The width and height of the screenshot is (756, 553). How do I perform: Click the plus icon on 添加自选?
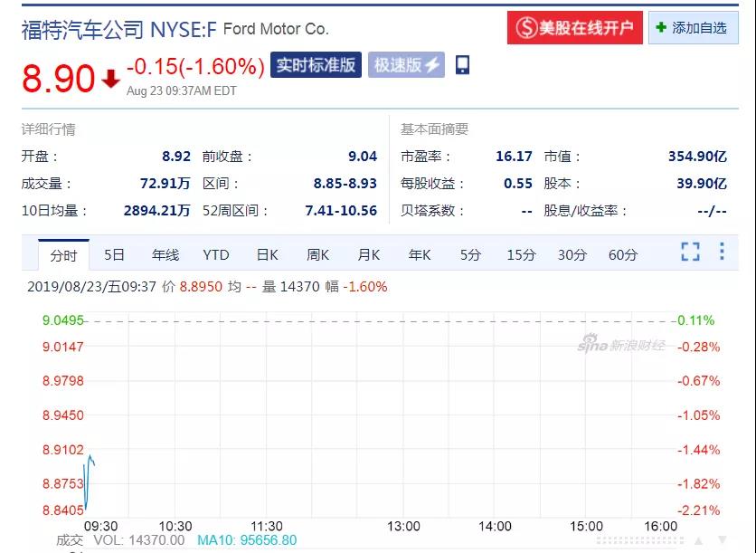point(661,28)
